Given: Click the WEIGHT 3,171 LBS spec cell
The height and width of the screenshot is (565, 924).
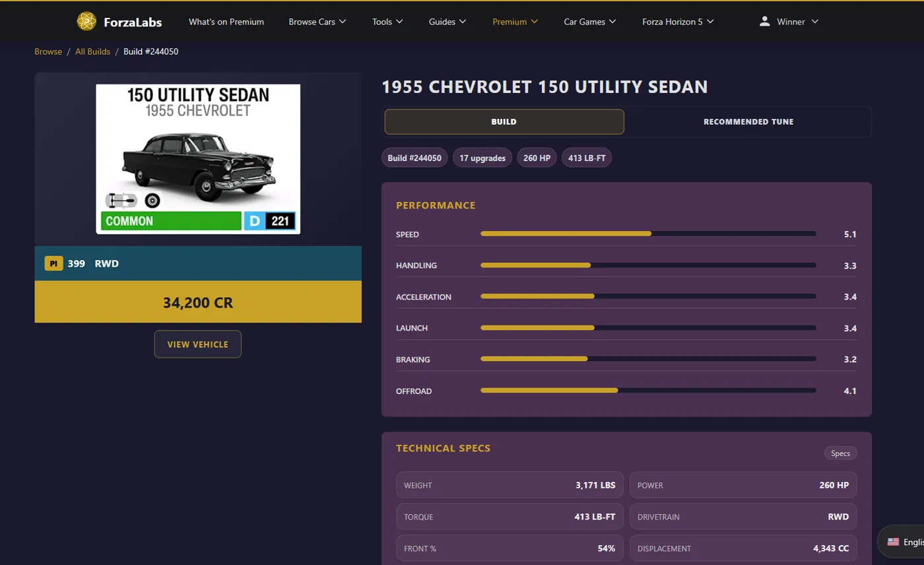Looking at the screenshot, I should [510, 485].
